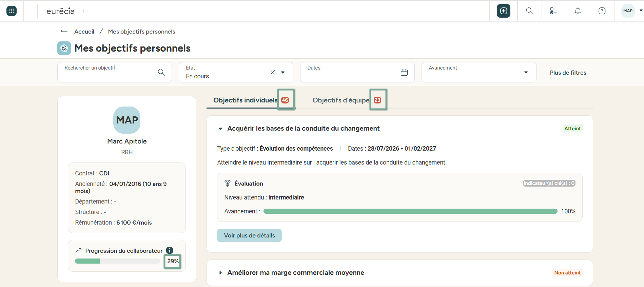Click the back arrow beside Accueil
Screen dimensions: 644x287
click(x=64, y=31)
